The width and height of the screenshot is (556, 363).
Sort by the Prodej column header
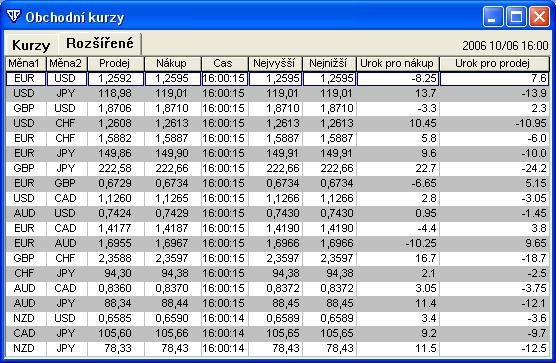click(116, 64)
